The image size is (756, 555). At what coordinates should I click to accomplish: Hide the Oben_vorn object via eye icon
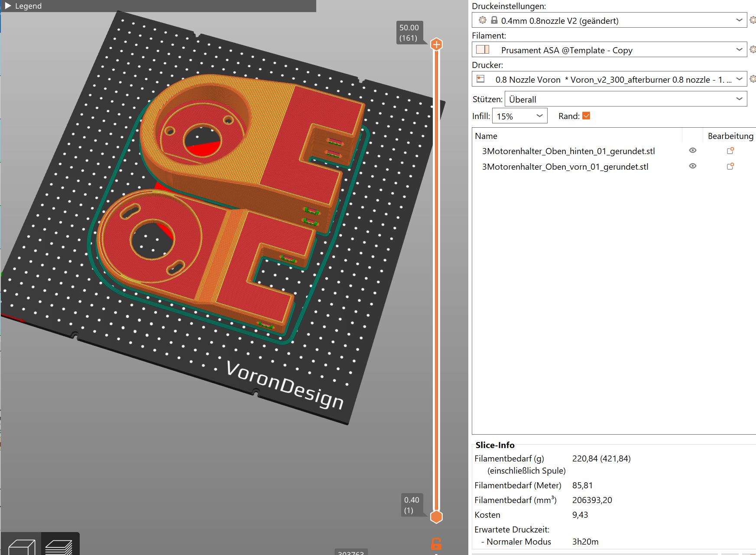point(693,166)
